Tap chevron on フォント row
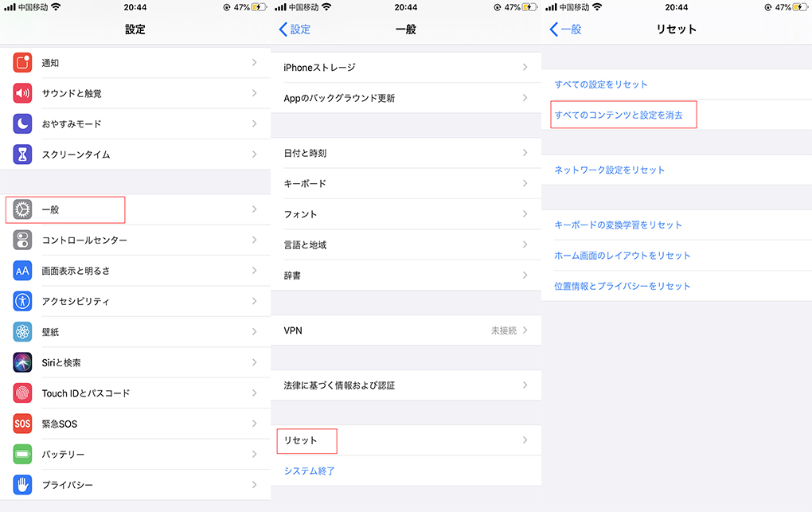 525,213
